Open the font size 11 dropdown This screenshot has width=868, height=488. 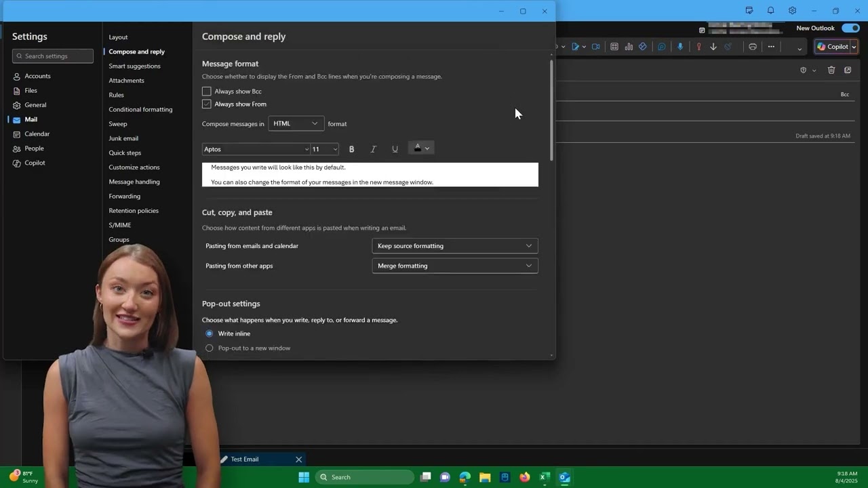[x=325, y=149]
